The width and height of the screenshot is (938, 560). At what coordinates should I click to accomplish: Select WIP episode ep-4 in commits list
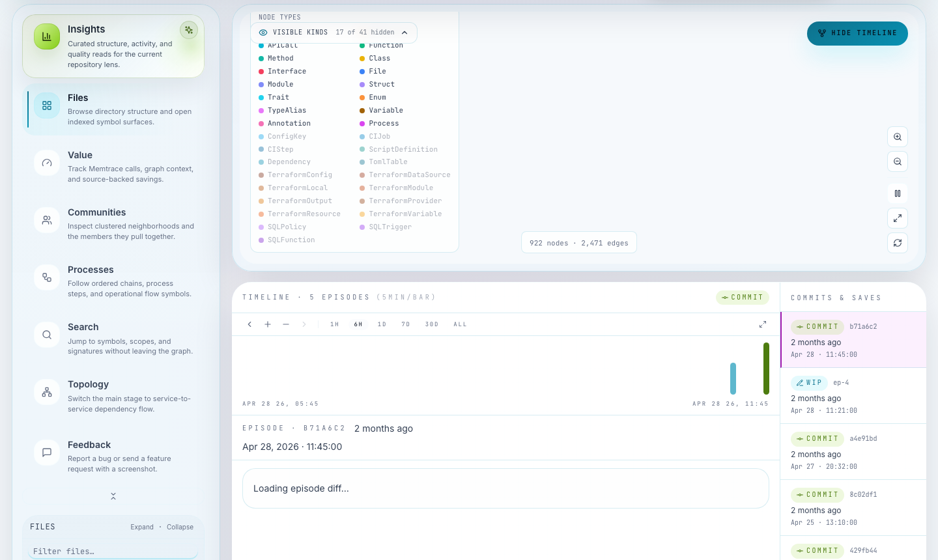tap(853, 396)
